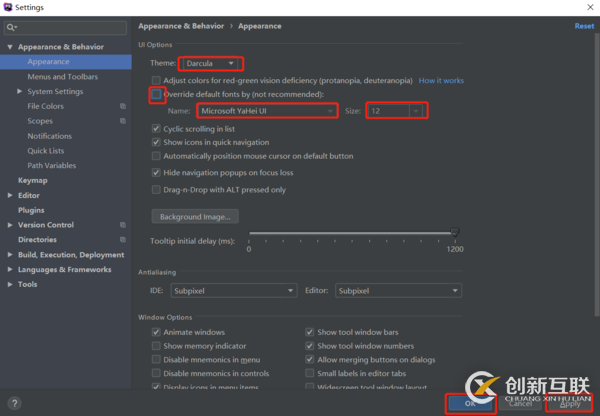
Task: Click project-level icon beside File Colors
Action: point(123,106)
